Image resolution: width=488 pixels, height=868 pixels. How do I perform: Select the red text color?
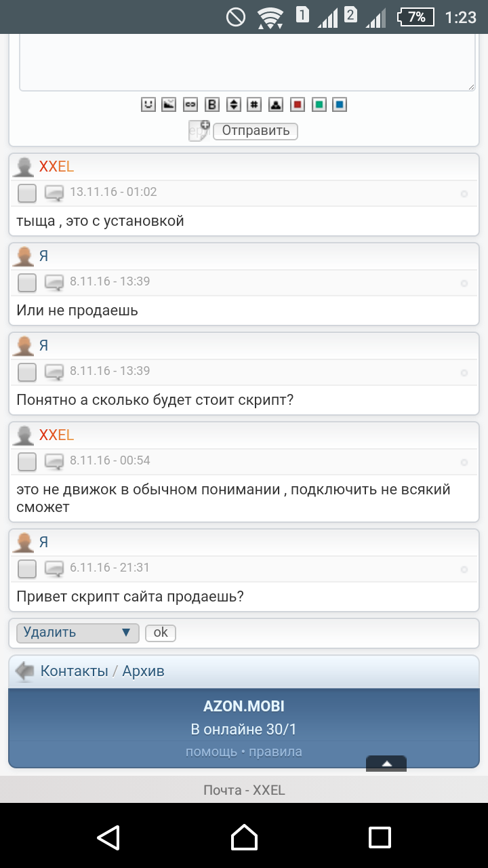pos(297,104)
